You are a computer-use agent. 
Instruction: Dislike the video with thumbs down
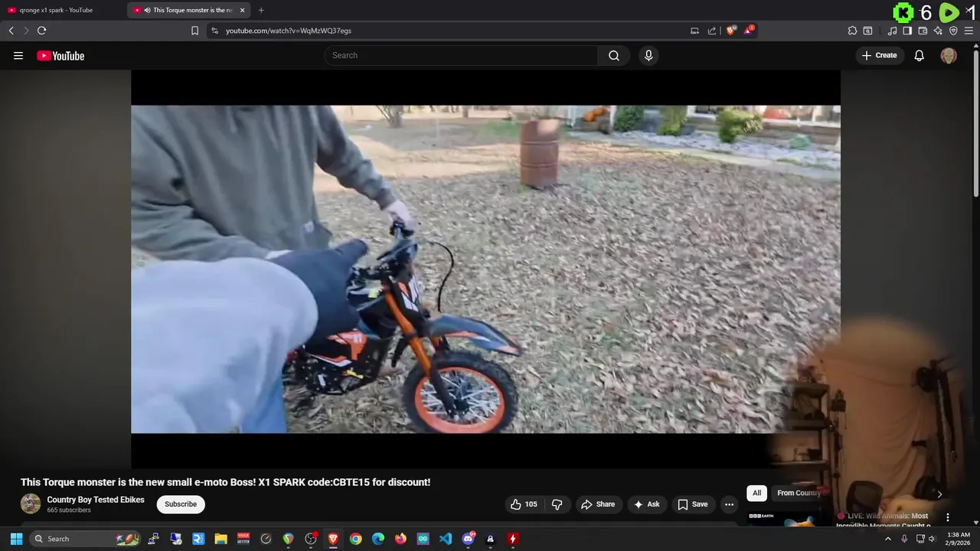[x=557, y=504]
